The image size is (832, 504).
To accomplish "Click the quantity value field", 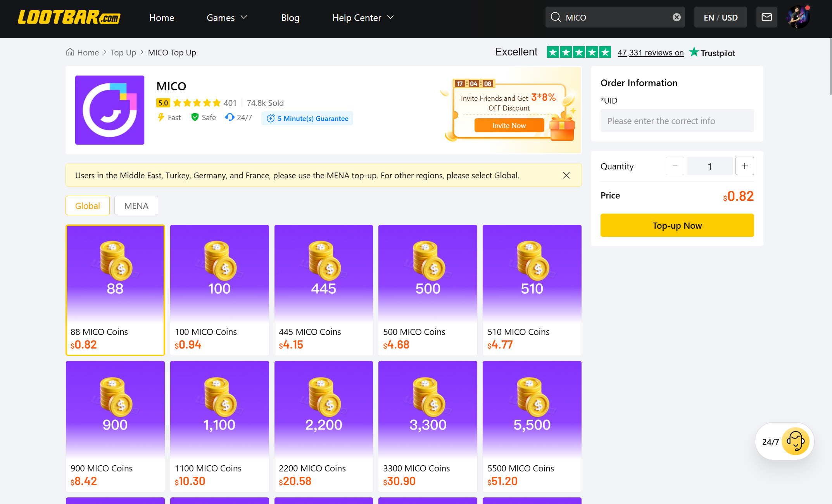I will tap(709, 166).
